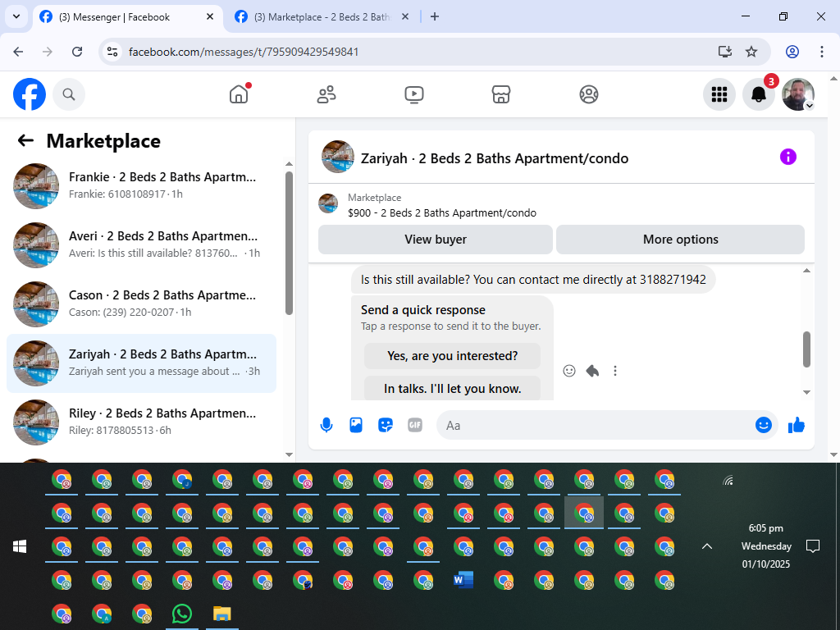Screen dimensions: 840x630
Task: Open the GIF picker icon
Action: (x=415, y=425)
